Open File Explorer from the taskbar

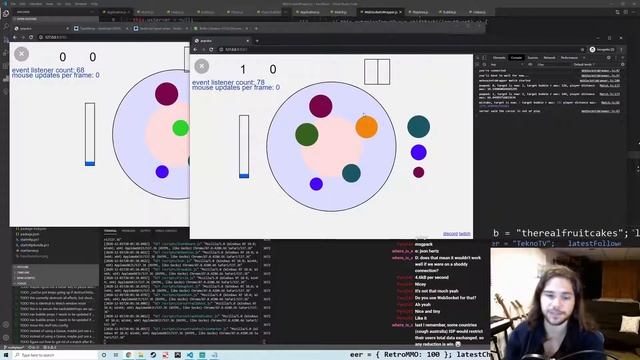coord(141,355)
